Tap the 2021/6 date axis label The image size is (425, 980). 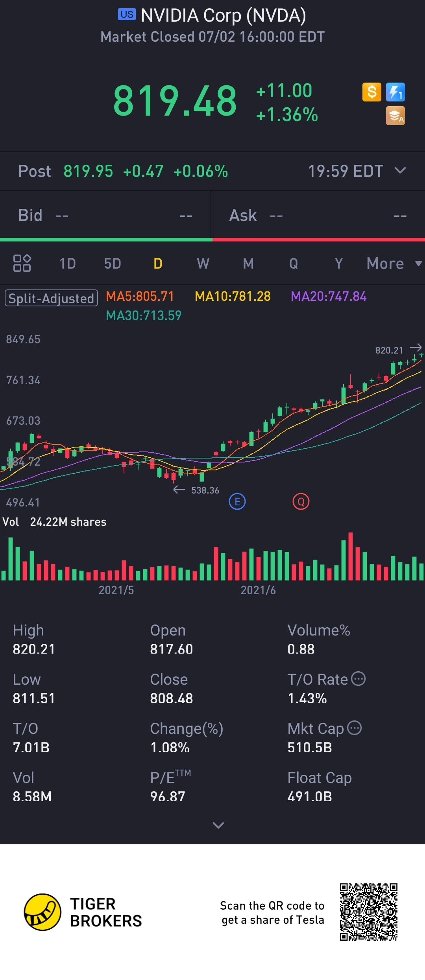click(x=258, y=590)
